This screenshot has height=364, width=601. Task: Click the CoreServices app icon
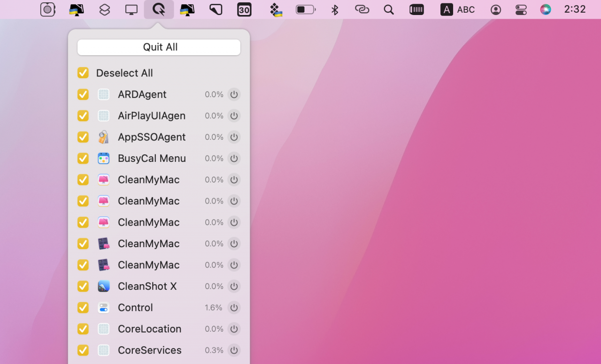point(103,350)
